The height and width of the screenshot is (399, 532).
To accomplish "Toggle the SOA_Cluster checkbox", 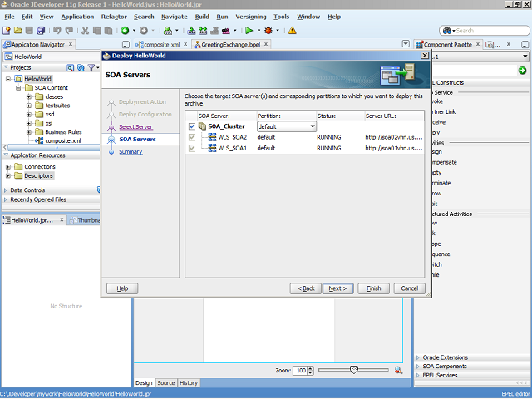I will pos(193,126).
